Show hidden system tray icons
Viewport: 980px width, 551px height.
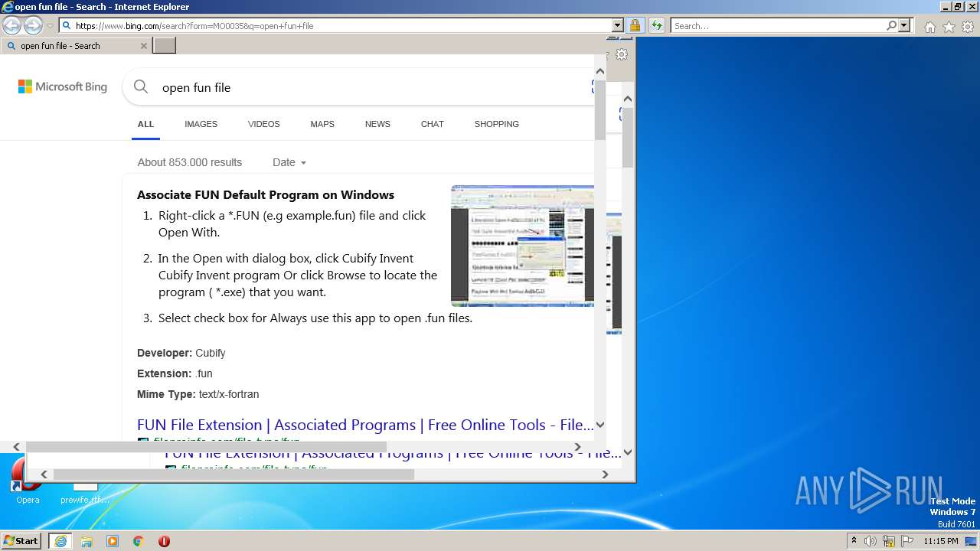coord(854,541)
